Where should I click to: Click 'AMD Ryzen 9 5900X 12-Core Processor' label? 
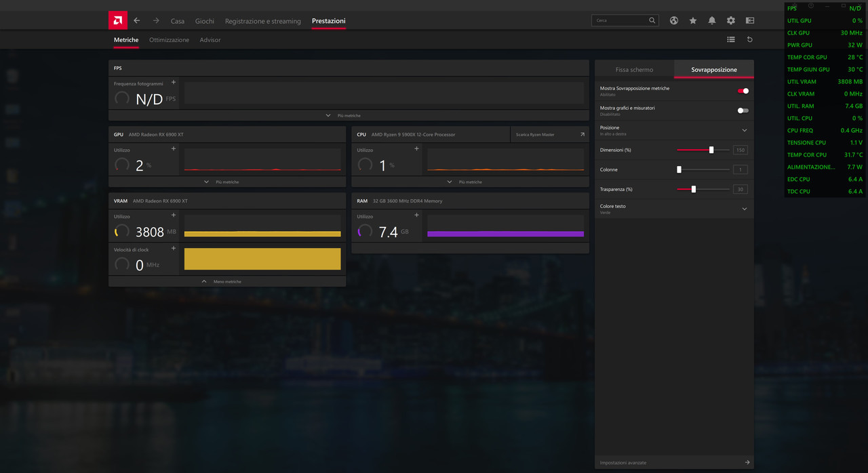(413, 134)
